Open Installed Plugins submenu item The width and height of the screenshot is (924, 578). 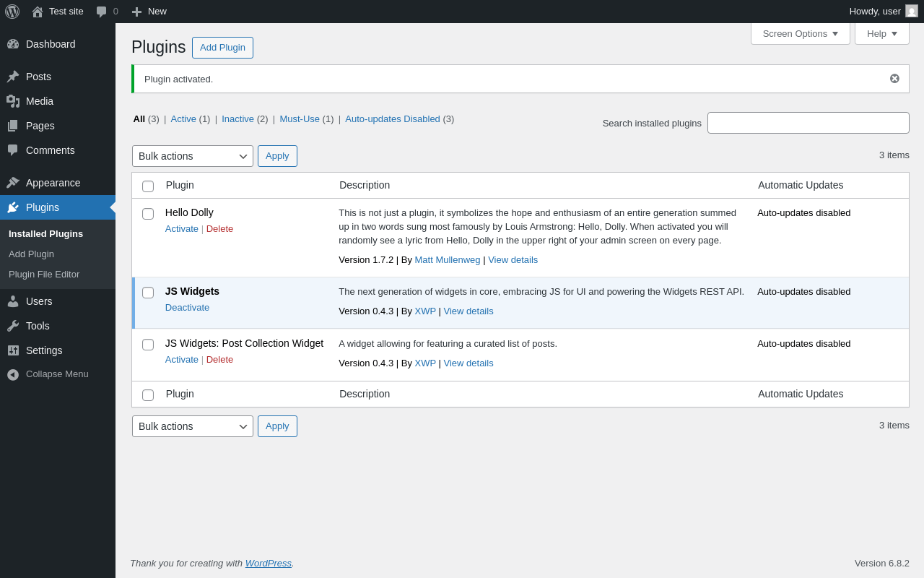pos(45,234)
